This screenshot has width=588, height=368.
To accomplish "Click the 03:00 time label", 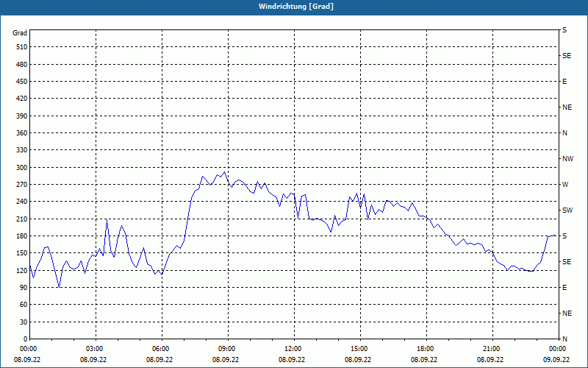I will coord(96,349).
